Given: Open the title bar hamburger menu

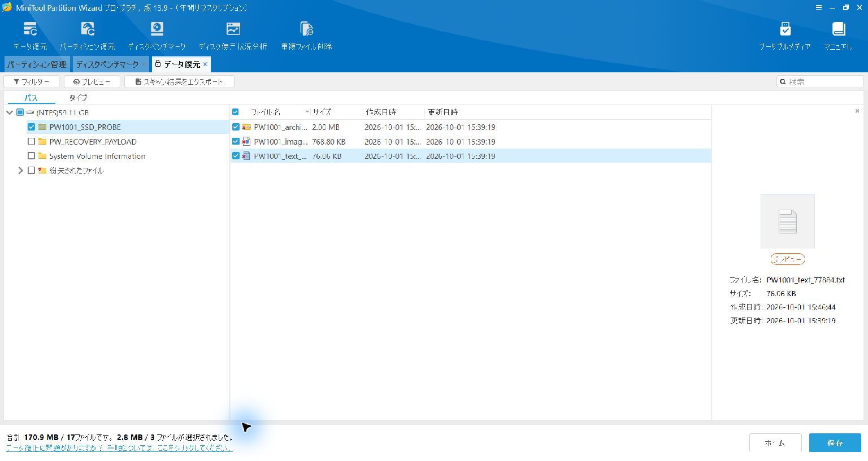Looking at the screenshot, I should [x=819, y=8].
